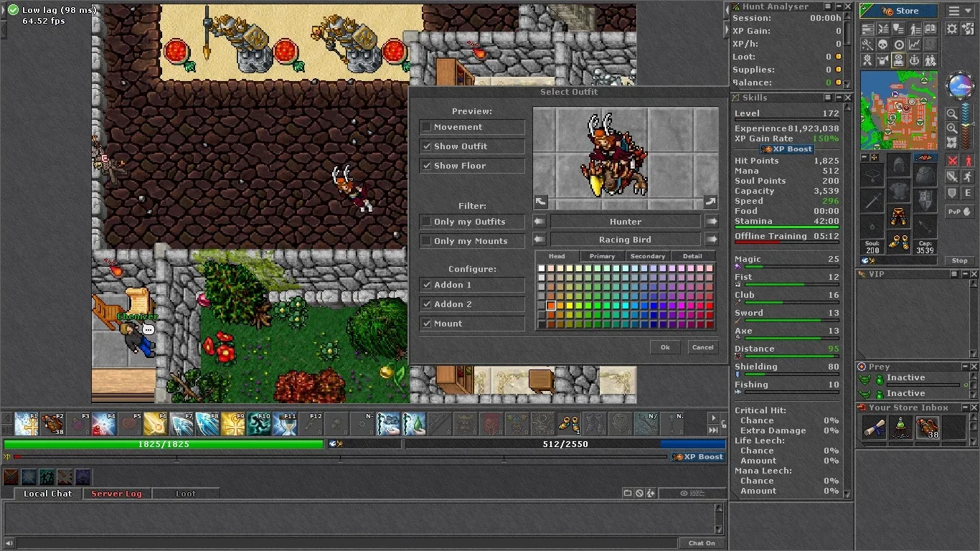
Task: Open the hamburger menu beside Store
Action: tap(953, 11)
